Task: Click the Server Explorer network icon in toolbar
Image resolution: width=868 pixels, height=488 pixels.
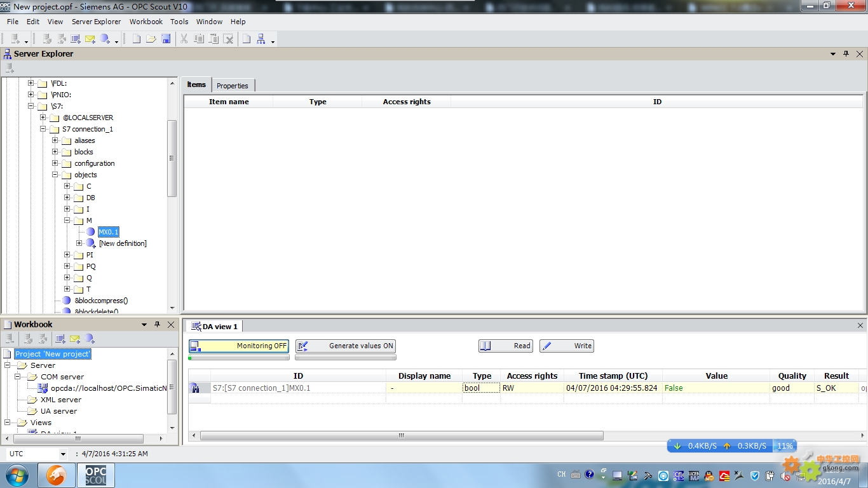Action: (x=261, y=39)
